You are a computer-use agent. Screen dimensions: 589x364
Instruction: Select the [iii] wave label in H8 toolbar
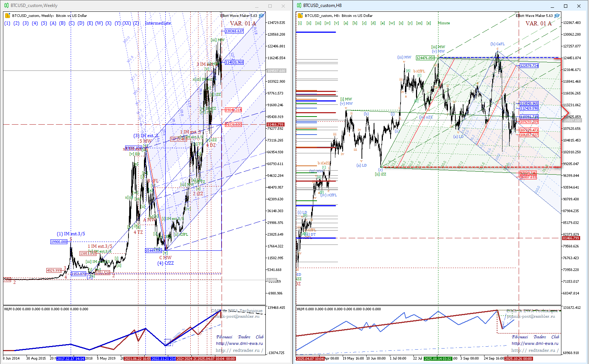(318, 23)
